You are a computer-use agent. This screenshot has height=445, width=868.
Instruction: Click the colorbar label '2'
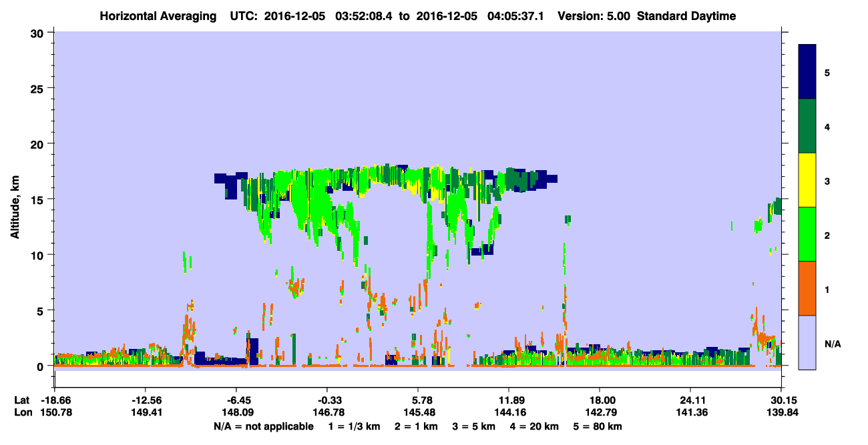click(827, 235)
